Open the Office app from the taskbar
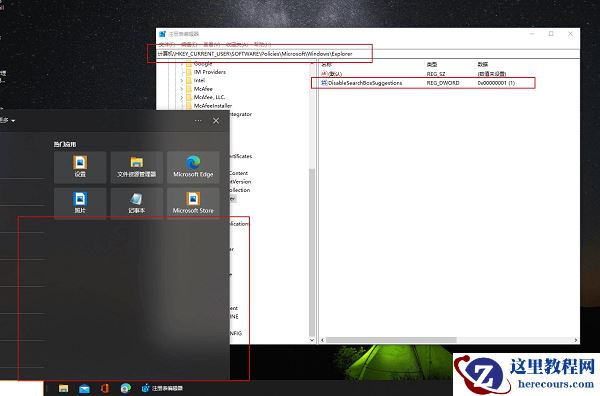The width and height of the screenshot is (600, 396). click(x=104, y=388)
